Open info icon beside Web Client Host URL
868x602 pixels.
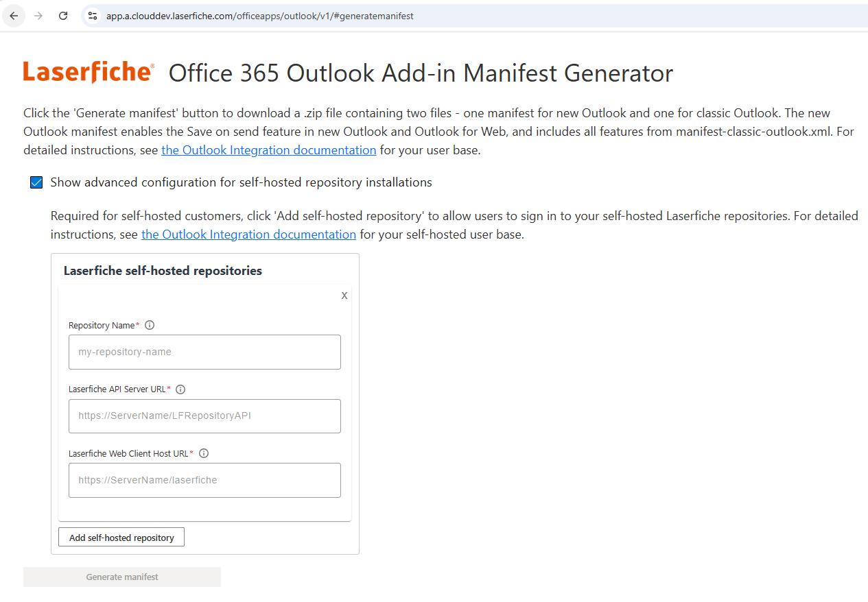pyautogui.click(x=204, y=453)
